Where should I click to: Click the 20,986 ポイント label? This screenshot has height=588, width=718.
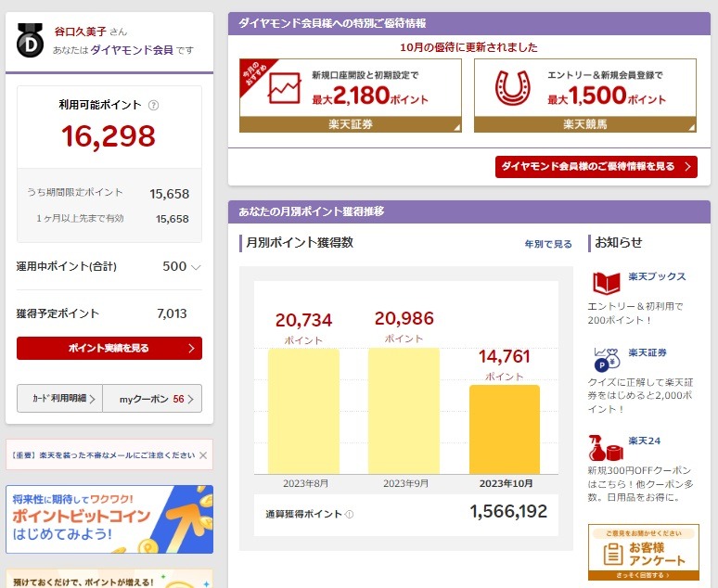point(404,326)
